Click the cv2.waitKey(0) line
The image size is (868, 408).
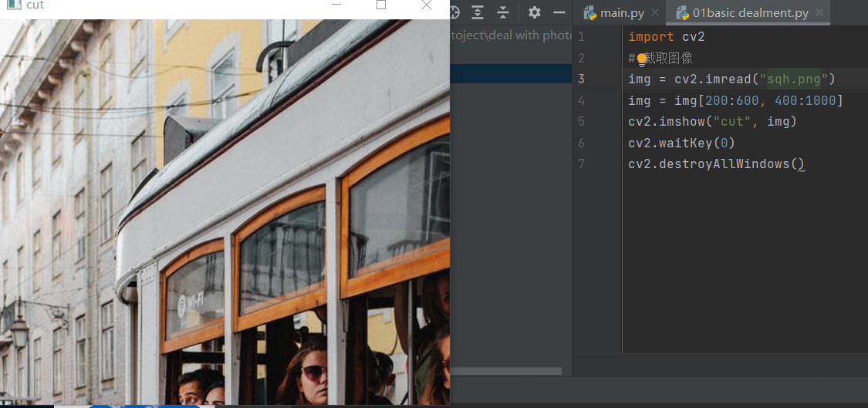(682, 143)
